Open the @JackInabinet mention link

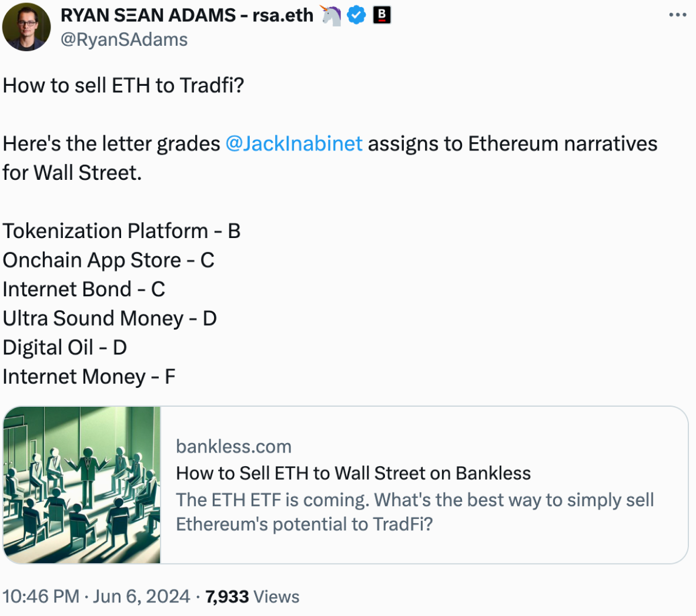[294, 144]
